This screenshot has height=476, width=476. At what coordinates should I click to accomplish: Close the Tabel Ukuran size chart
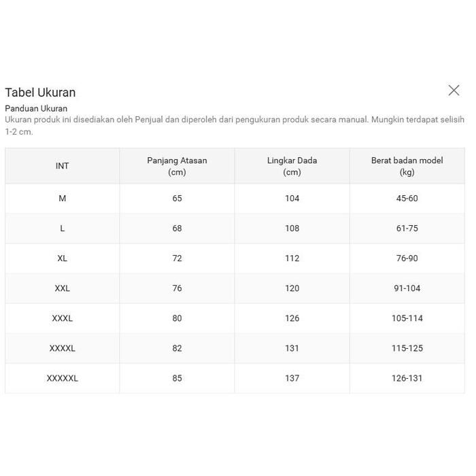click(x=454, y=90)
